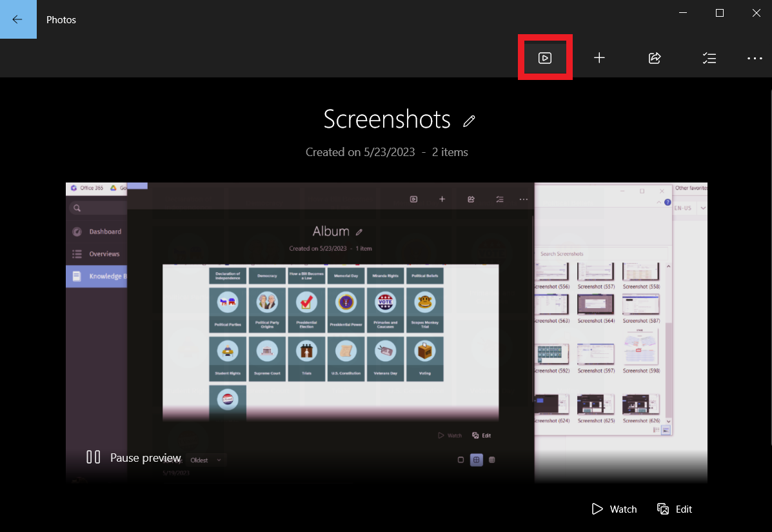Open the select items checklist icon
The height and width of the screenshot is (532, 772).
pos(709,58)
